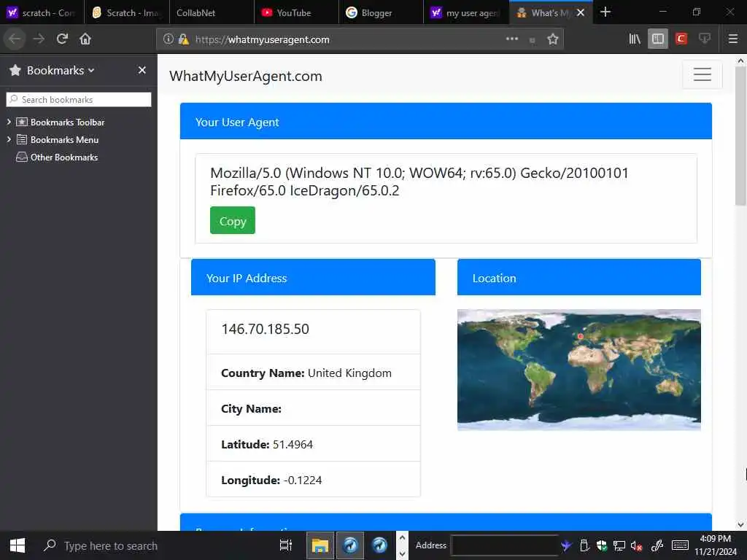This screenshot has width=747, height=560.
Task: Click the second IceDragon taskbar icon
Action: [x=379, y=545]
